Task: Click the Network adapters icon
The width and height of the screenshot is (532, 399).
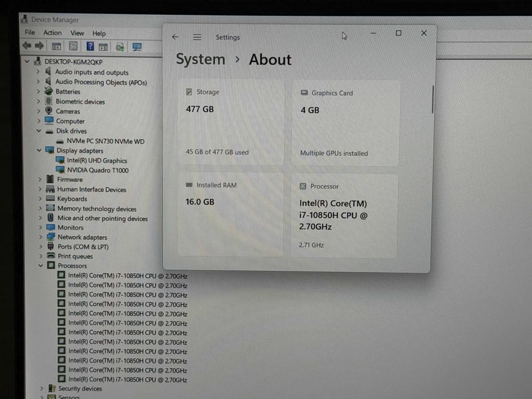Action: 51,237
